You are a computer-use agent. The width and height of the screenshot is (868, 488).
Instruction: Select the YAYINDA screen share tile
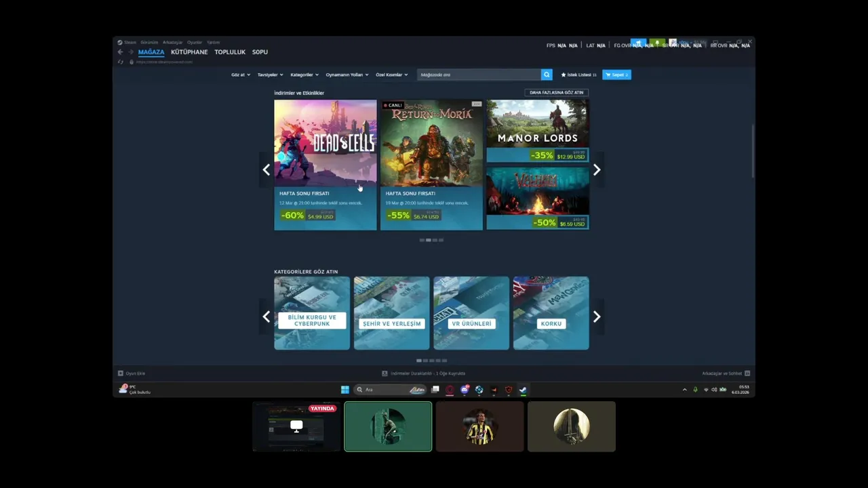point(296,426)
